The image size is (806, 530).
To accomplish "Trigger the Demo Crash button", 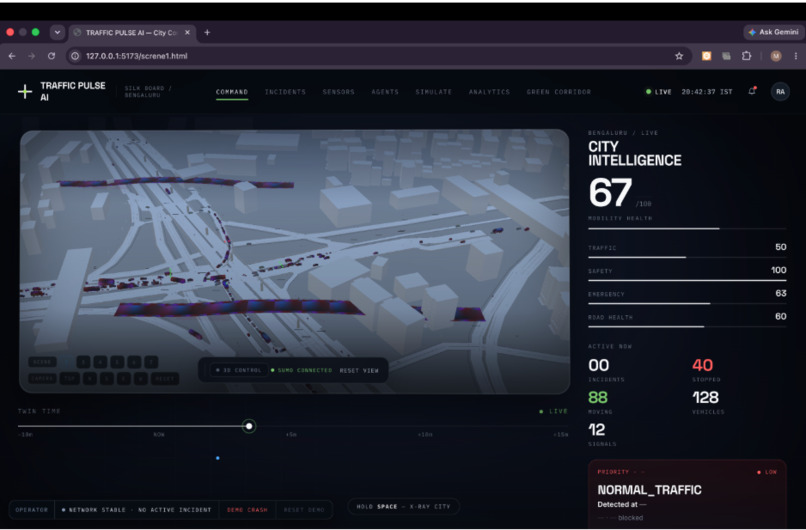I will (x=247, y=510).
